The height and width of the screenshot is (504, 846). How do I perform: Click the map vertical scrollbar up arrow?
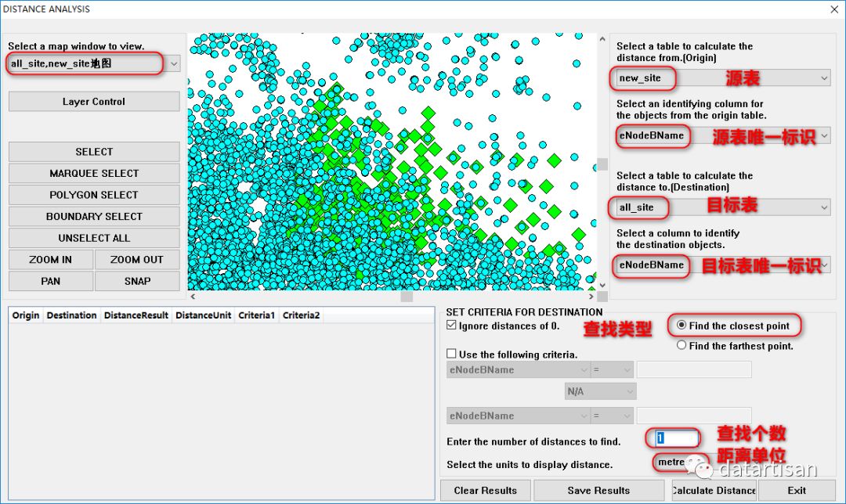pos(602,39)
